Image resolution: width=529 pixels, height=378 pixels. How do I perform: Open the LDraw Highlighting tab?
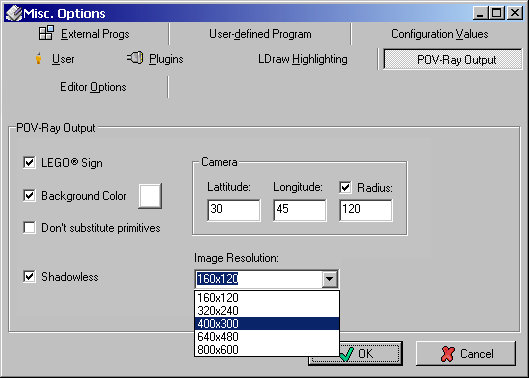[x=302, y=59]
